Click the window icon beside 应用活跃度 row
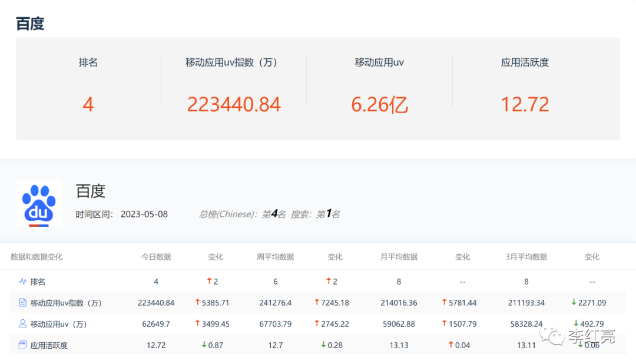Viewport: 636px width, 364px height. tap(23, 345)
